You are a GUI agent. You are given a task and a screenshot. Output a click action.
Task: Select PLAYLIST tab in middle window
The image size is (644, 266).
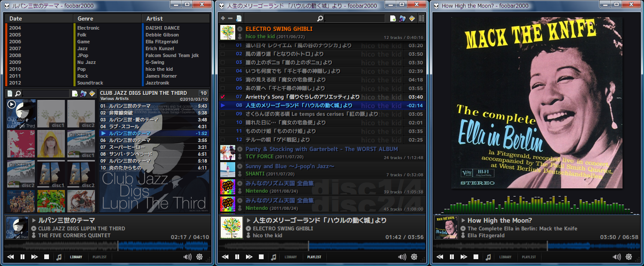pos(314,257)
